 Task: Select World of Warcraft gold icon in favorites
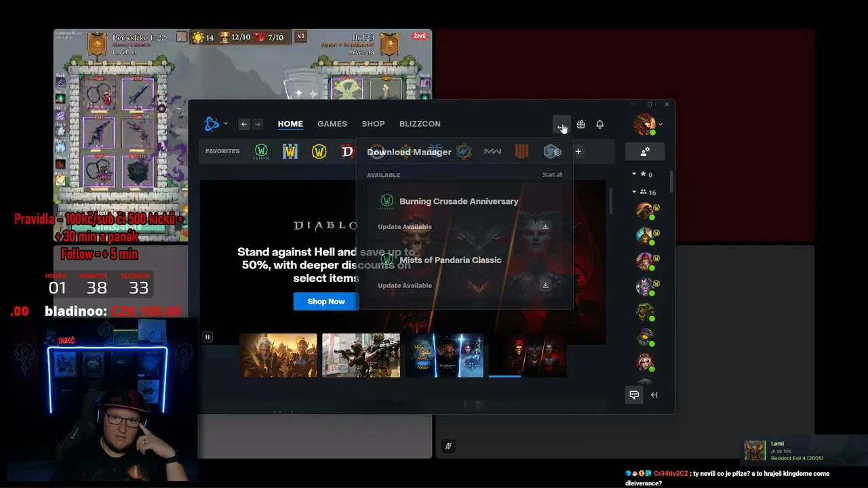coord(319,151)
